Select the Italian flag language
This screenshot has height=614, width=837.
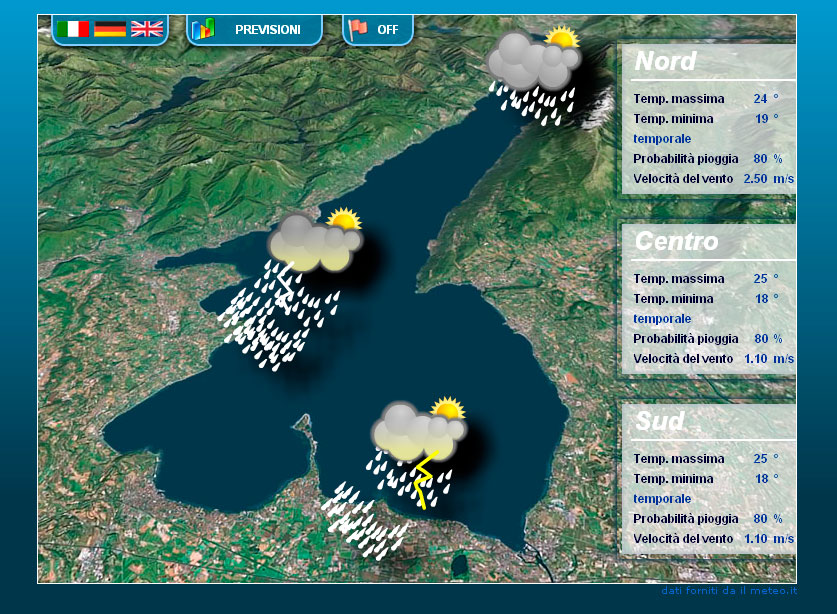pos(73,29)
